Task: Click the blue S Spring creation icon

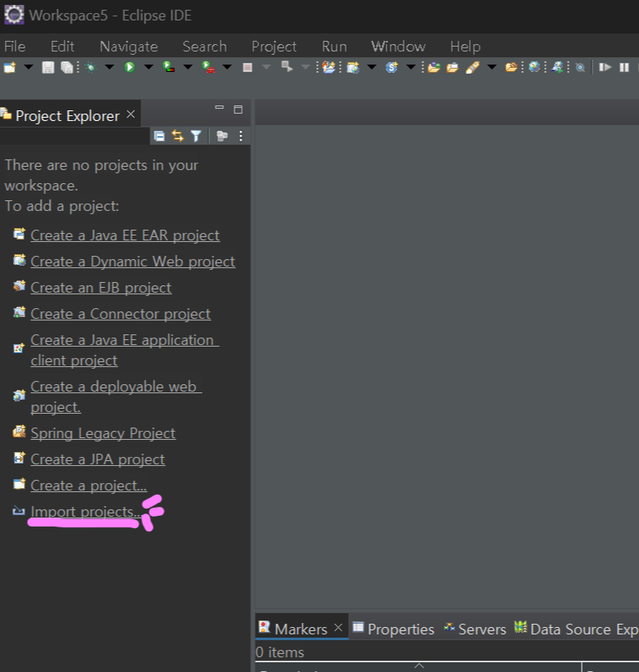Action: tap(391, 67)
